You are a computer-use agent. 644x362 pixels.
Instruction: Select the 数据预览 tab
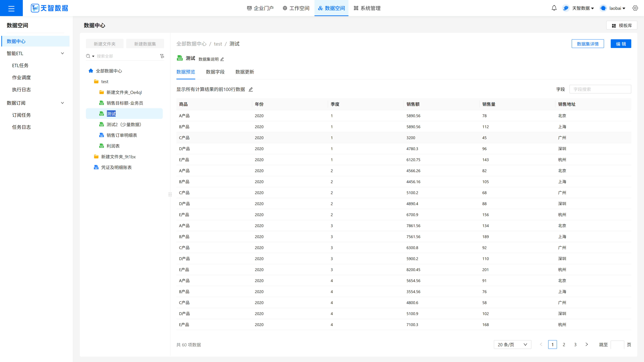(x=186, y=72)
